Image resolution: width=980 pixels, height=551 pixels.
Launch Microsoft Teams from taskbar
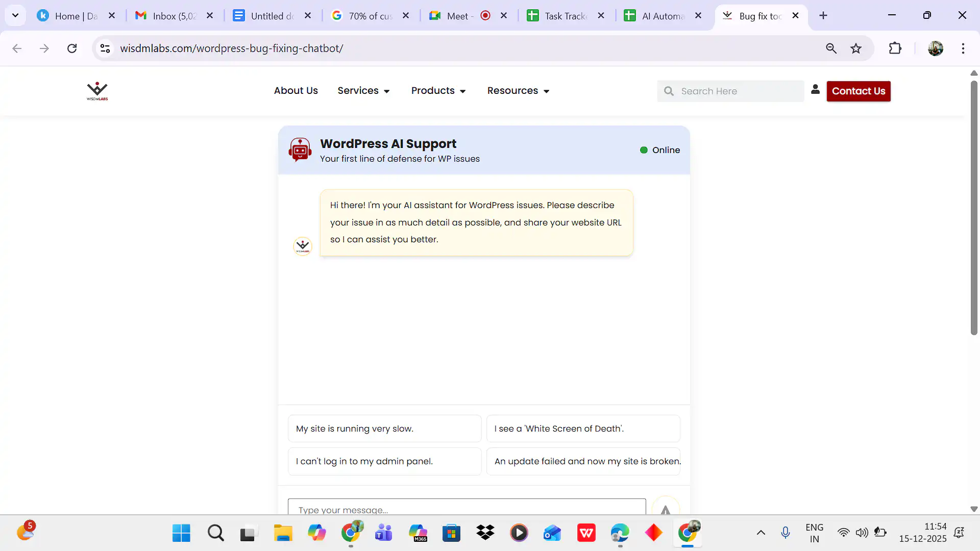383,533
